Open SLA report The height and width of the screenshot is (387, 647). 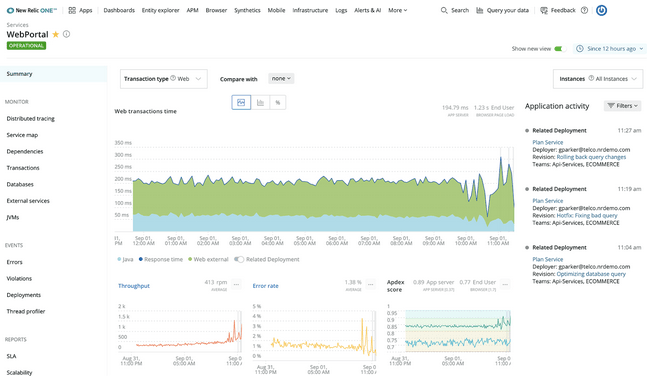pos(12,356)
